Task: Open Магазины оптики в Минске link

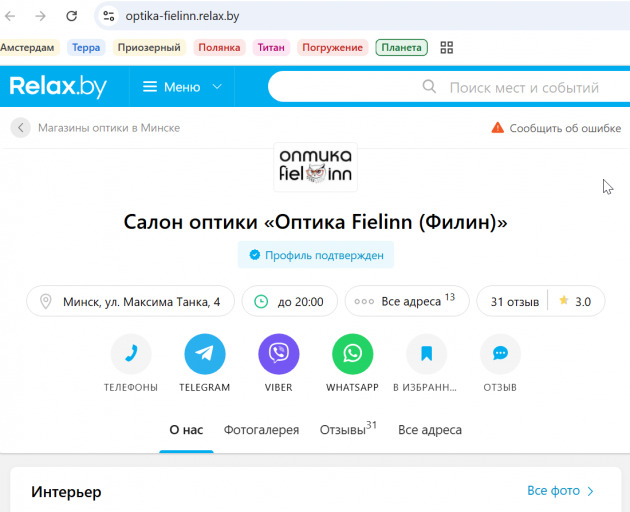Action: pyautogui.click(x=109, y=128)
